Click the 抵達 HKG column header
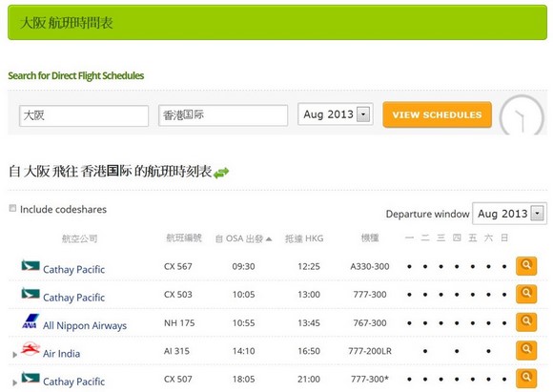 pos(304,238)
